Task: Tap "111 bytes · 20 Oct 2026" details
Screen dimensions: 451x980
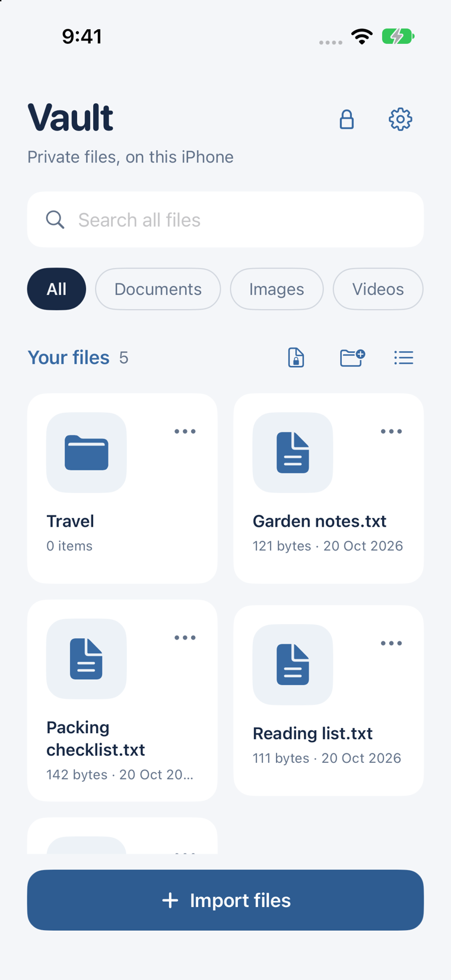Action: [x=327, y=758]
